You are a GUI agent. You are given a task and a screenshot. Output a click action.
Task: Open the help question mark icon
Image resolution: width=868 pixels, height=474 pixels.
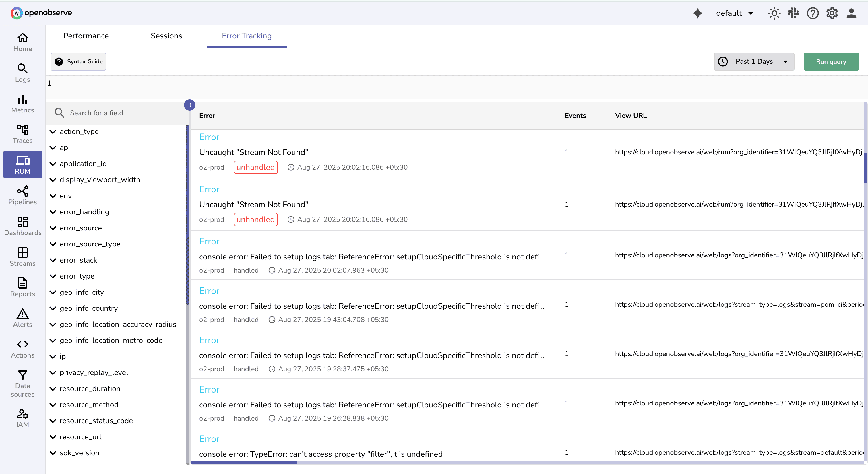tap(812, 13)
